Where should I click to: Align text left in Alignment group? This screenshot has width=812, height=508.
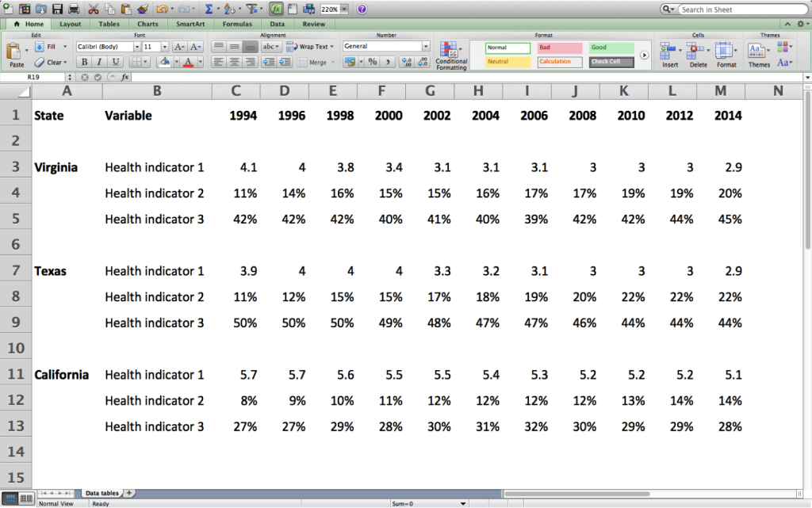click(x=219, y=62)
